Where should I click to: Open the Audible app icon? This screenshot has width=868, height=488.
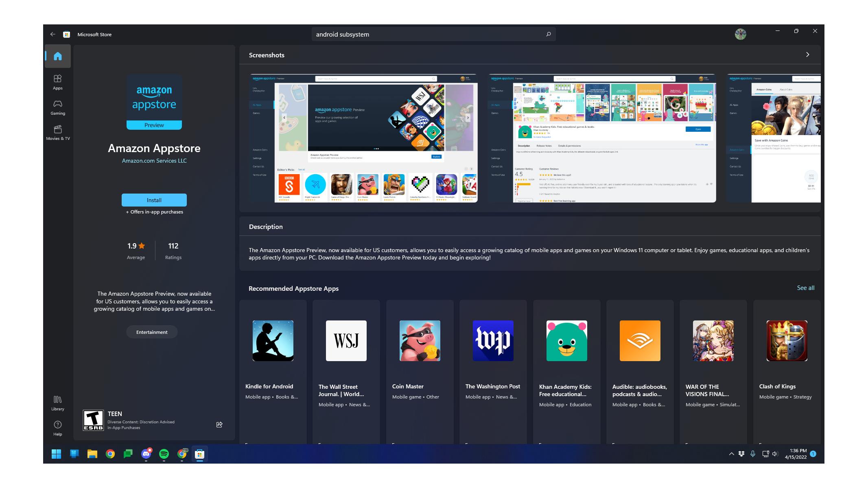[640, 341]
